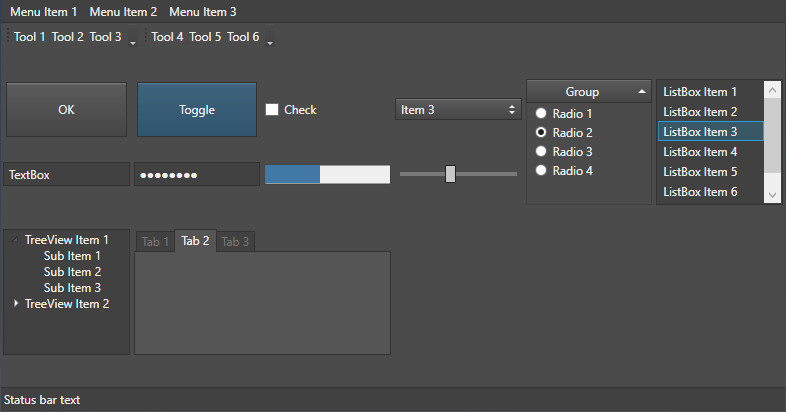Switch to Tab 2
The width and height of the screenshot is (786, 412).
(x=195, y=241)
